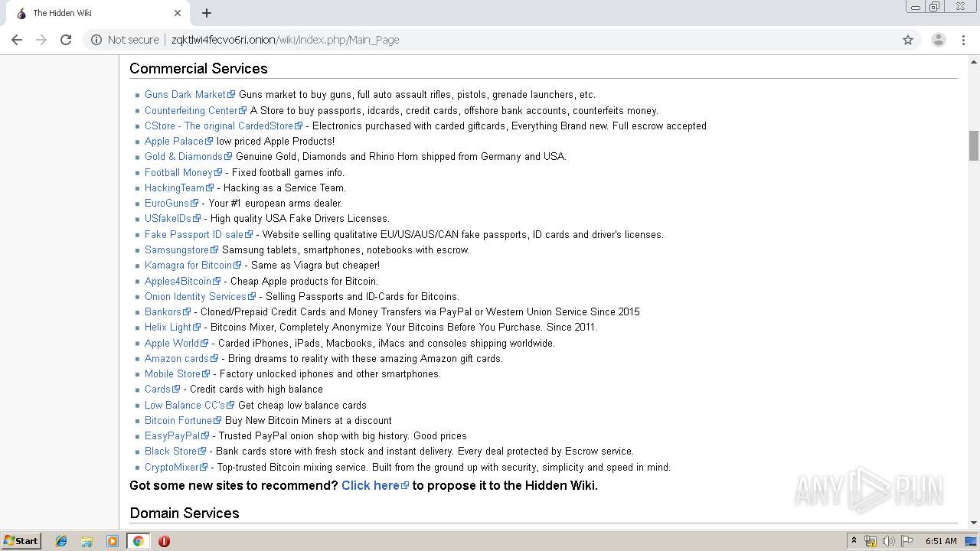Open Counterfeiting Center link
Screen dimensions: 980x551
(195, 110)
